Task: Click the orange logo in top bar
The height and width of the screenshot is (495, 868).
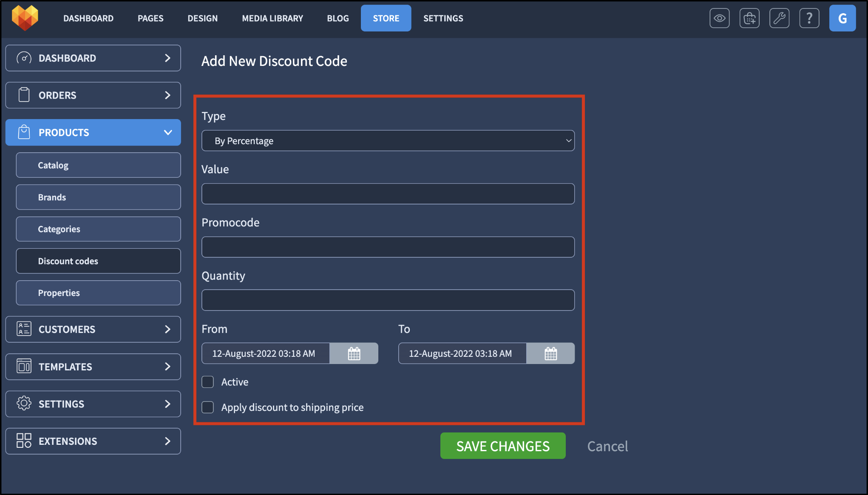Action: point(25,18)
